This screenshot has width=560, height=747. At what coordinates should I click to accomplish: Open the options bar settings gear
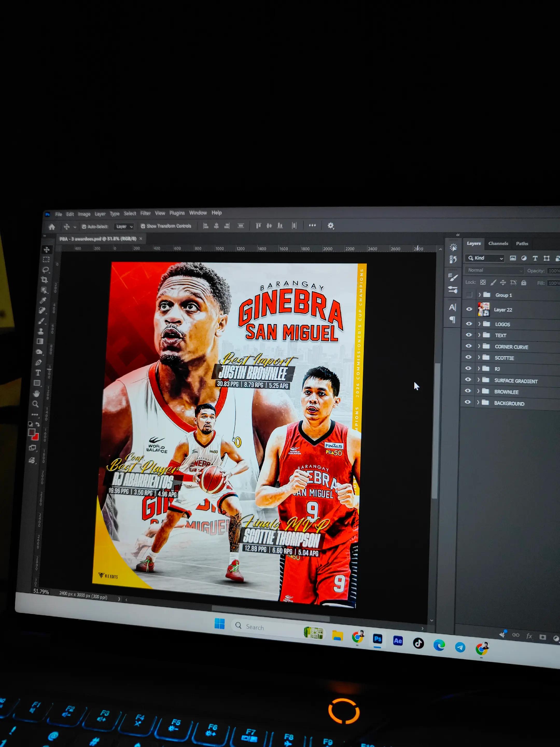tap(331, 226)
